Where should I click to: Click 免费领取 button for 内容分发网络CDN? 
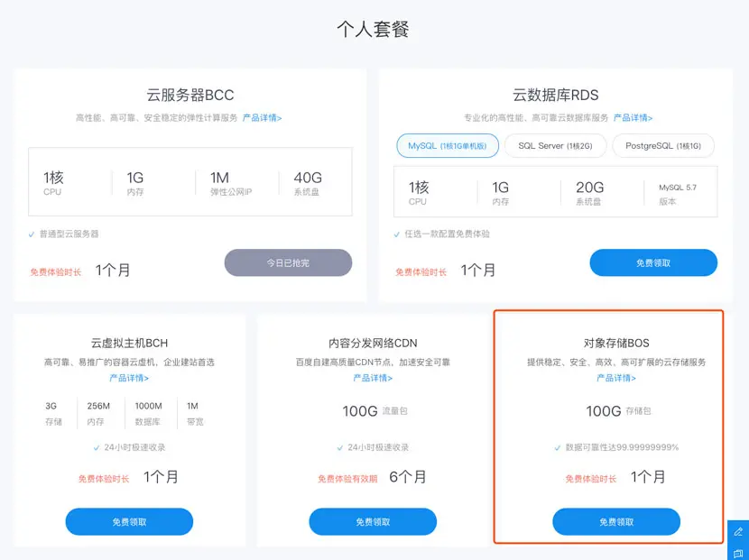(373, 522)
